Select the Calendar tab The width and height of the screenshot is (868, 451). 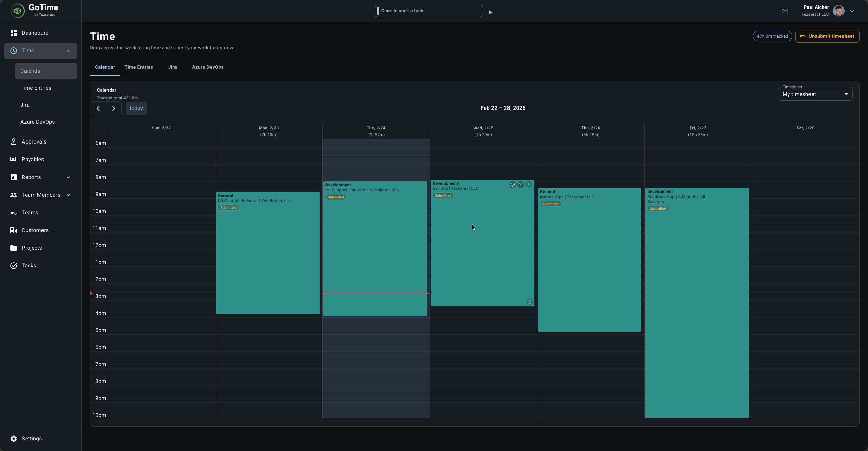105,67
